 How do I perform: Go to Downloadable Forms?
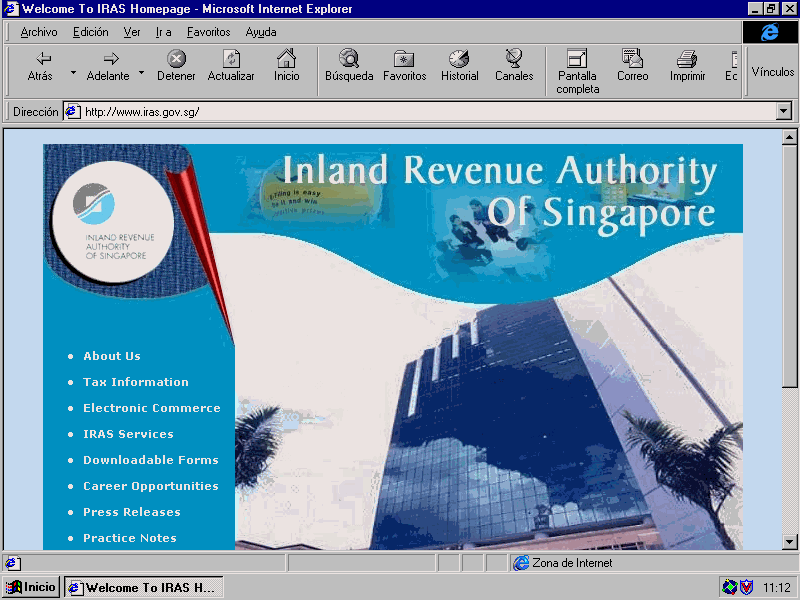[151, 460]
